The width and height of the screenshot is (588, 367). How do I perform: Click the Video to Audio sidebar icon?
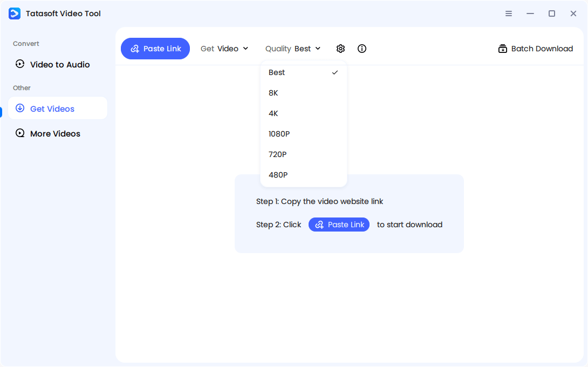point(20,64)
